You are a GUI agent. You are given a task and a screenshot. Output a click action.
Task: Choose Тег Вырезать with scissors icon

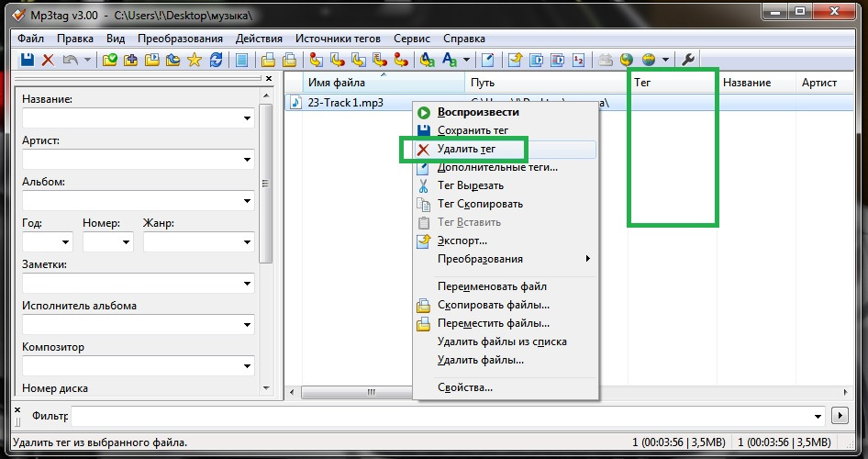coord(506,185)
